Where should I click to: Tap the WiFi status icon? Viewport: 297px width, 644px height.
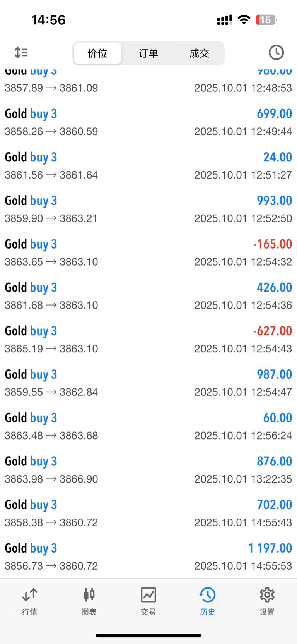click(244, 20)
